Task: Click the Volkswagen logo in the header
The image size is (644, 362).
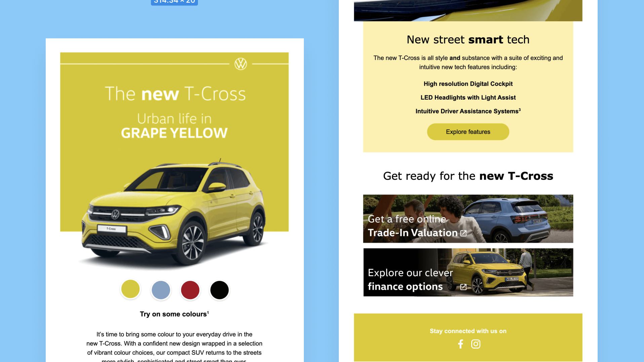Action: tap(241, 64)
